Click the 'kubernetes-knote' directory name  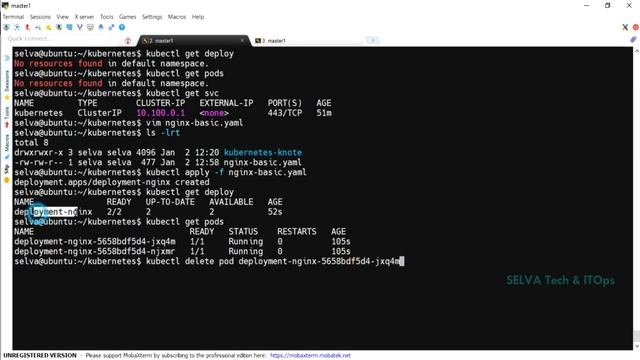(263, 153)
